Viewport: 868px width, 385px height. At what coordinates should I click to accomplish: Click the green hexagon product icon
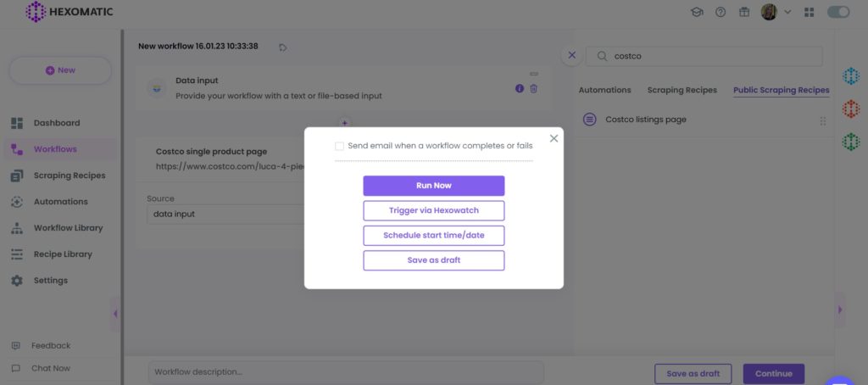pyautogui.click(x=851, y=142)
